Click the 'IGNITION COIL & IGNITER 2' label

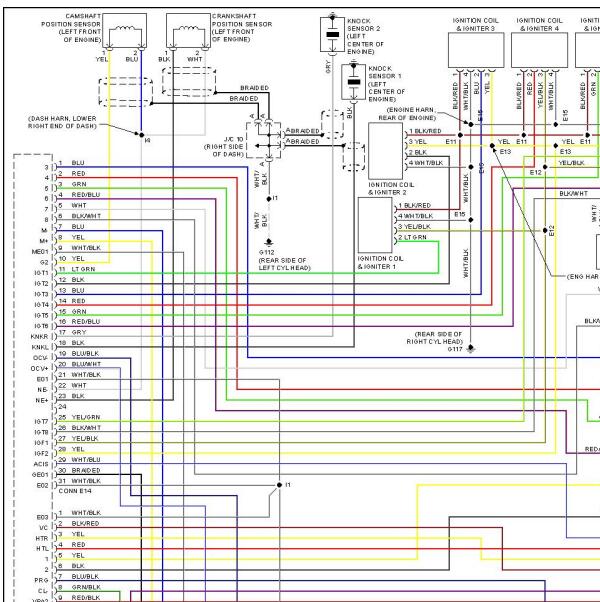[x=391, y=189]
